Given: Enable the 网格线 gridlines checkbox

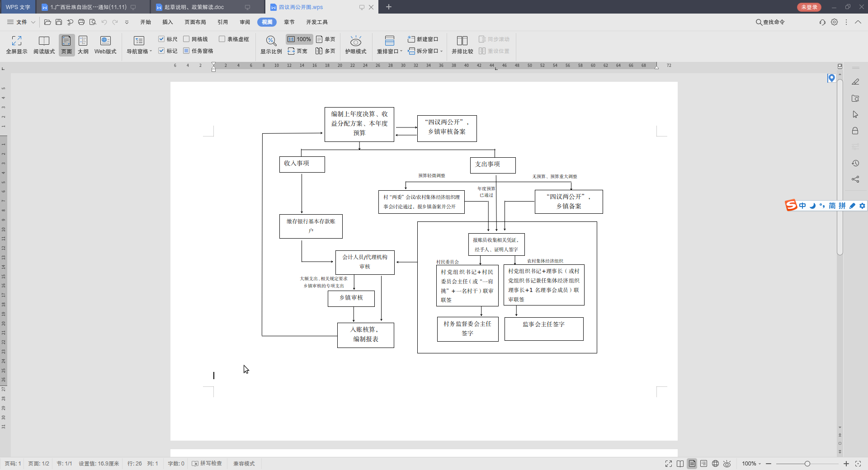Looking at the screenshot, I should [186, 39].
